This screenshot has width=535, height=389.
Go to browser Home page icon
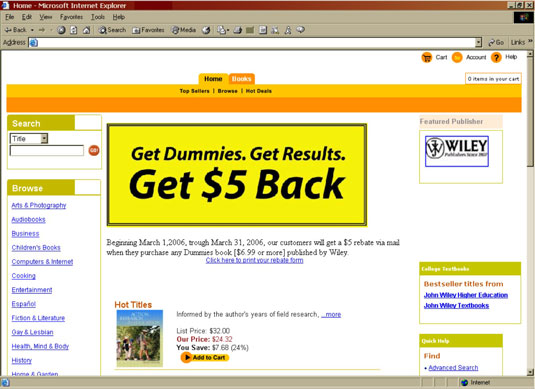(x=87, y=30)
